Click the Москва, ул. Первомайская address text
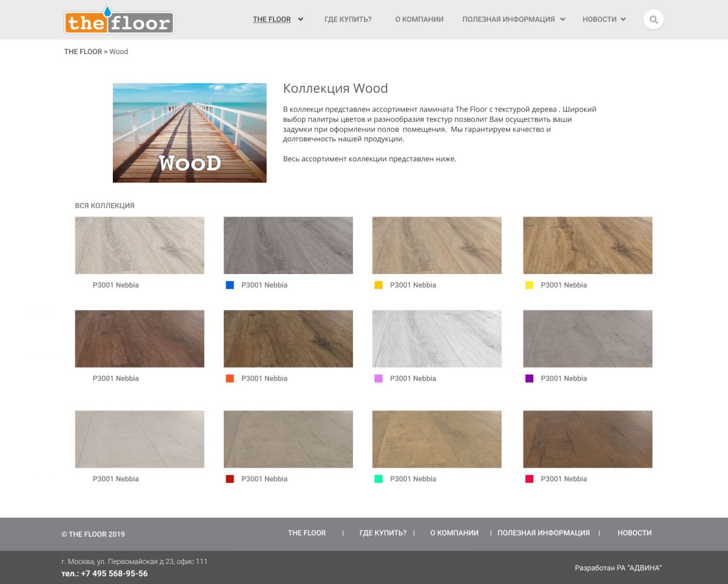Screen dimensions: 728x584 pos(135,562)
